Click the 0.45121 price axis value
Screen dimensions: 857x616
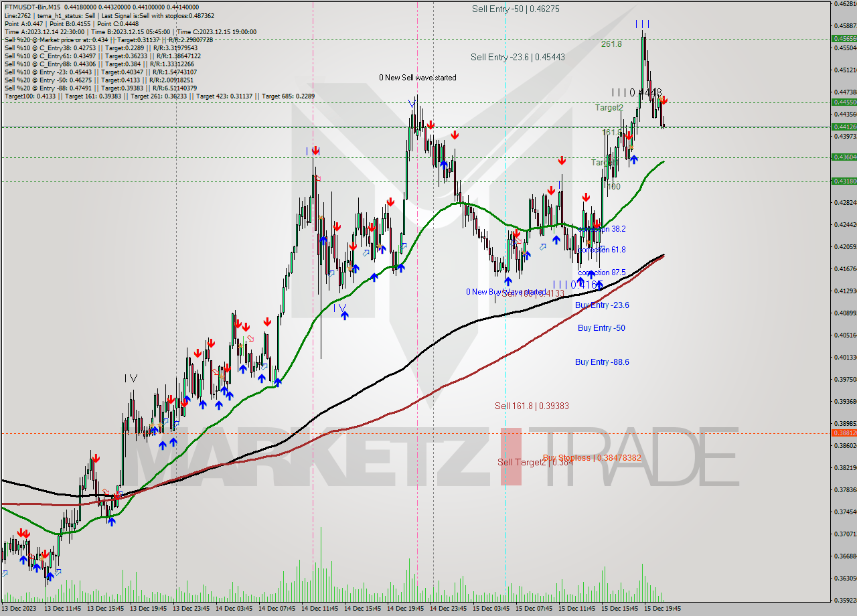click(x=845, y=70)
